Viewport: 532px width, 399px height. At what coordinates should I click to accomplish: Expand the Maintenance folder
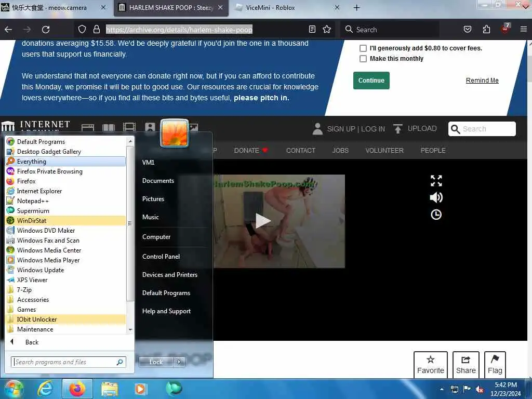pos(65,329)
